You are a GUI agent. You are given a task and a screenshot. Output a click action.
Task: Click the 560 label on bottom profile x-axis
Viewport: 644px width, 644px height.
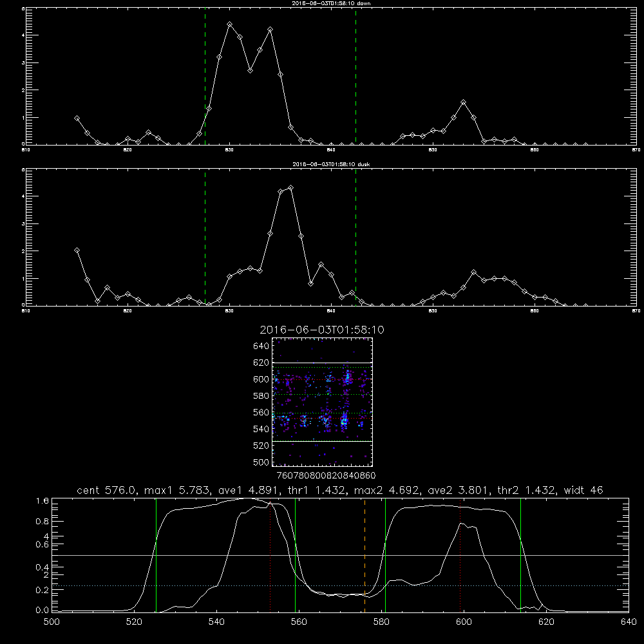pyautogui.click(x=299, y=622)
